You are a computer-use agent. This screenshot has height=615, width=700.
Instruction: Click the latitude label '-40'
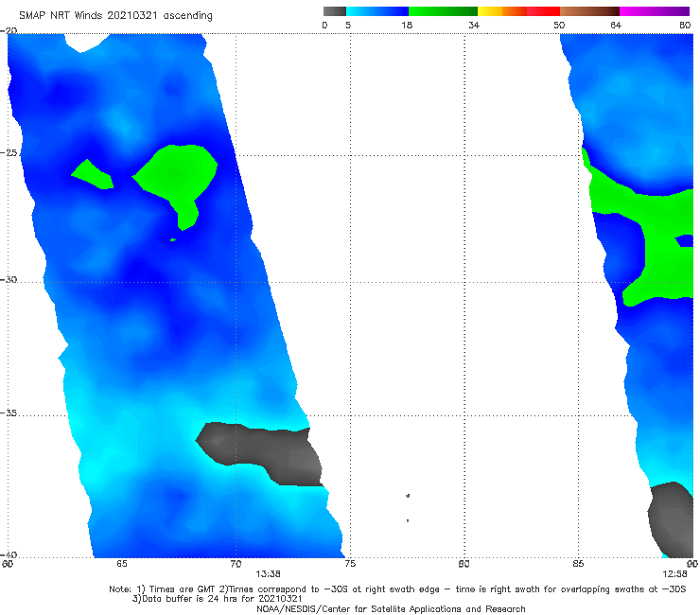[x=9, y=554]
